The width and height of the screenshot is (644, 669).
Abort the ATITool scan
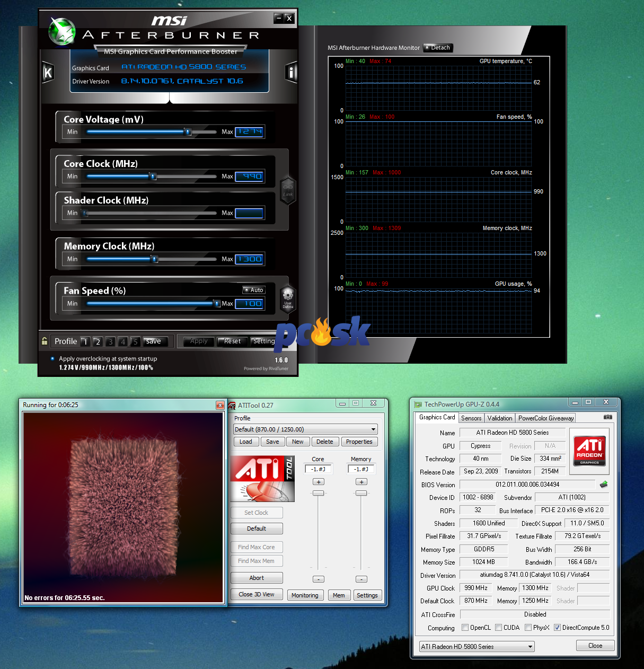coord(257,578)
